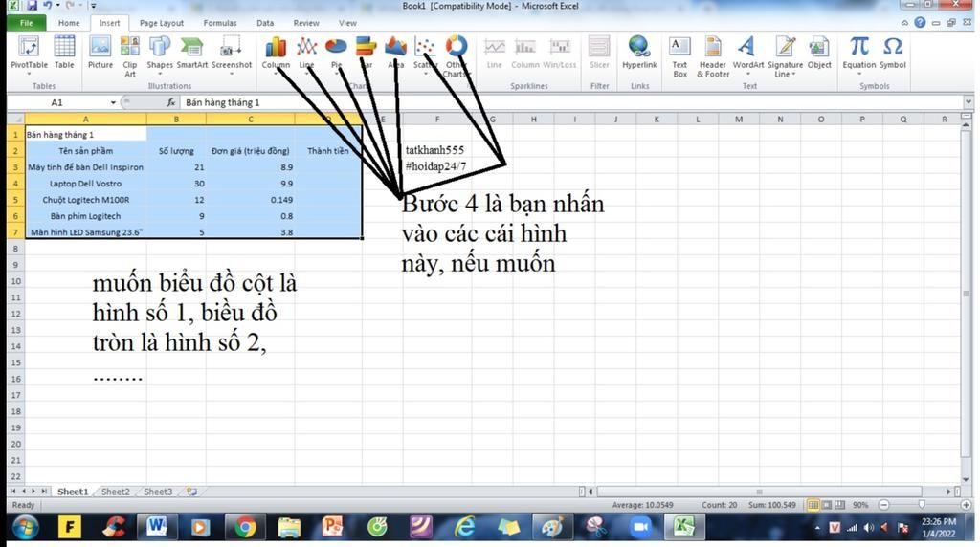Screen dimensions: 980x547
Task: Expand the Name Box dropdown
Action: pyautogui.click(x=113, y=102)
